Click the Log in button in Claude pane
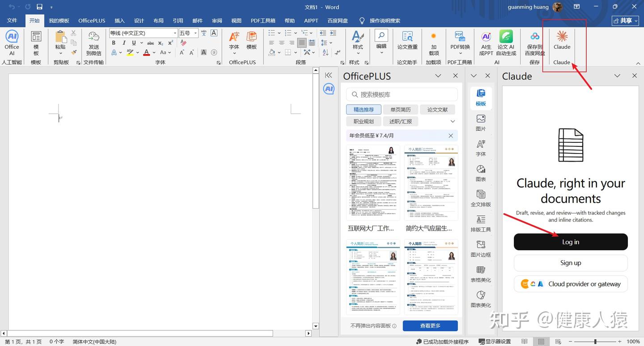This screenshot has height=346, width=644. 571,242
